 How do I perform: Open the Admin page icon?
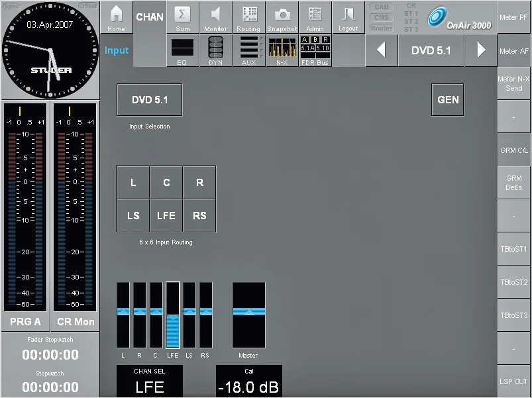315,17
